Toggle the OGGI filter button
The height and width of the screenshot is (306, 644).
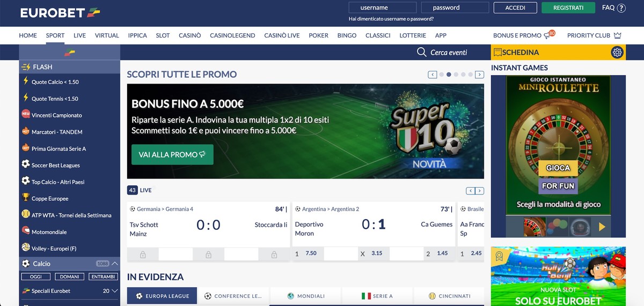(x=36, y=277)
